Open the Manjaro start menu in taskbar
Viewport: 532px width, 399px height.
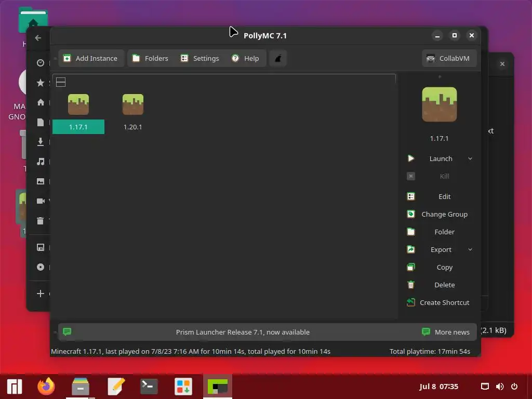(x=15, y=387)
